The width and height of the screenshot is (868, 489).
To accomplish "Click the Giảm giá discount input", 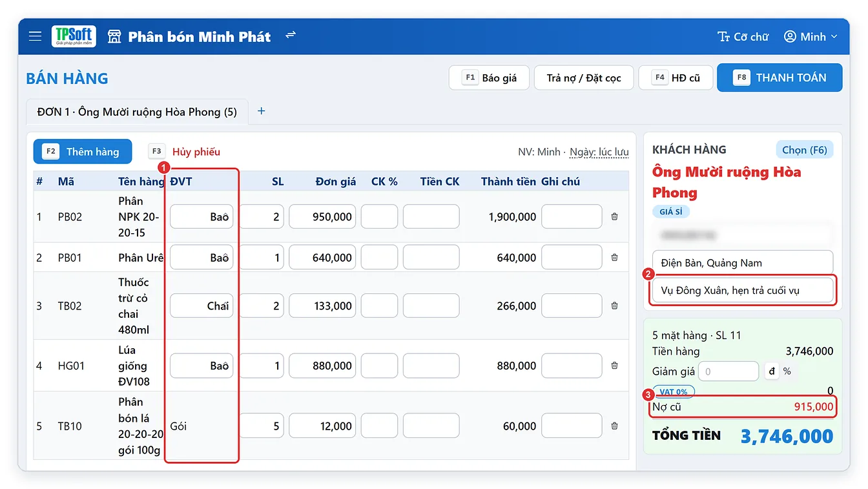I will point(728,371).
